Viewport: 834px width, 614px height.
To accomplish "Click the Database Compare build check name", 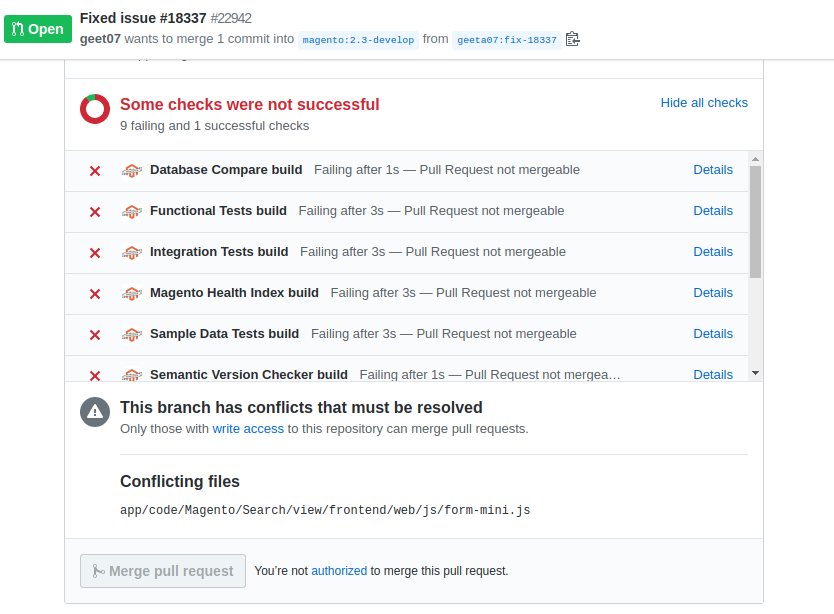I will (x=226, y=170).
